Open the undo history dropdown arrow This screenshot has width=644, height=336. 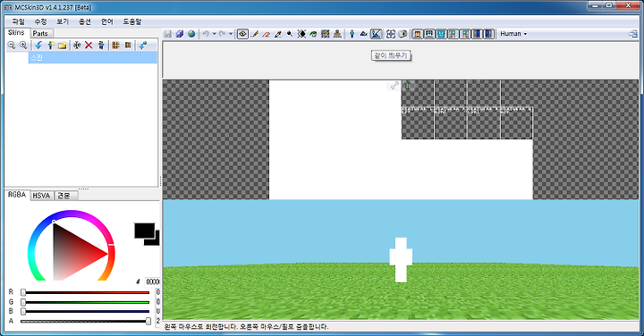[x=214, y=34]
